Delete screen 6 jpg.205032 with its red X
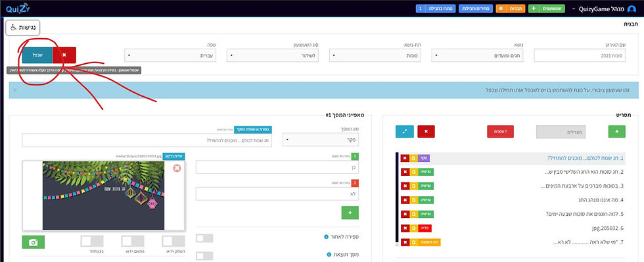This screenshot has height=262, width=644. click(405, 228)
